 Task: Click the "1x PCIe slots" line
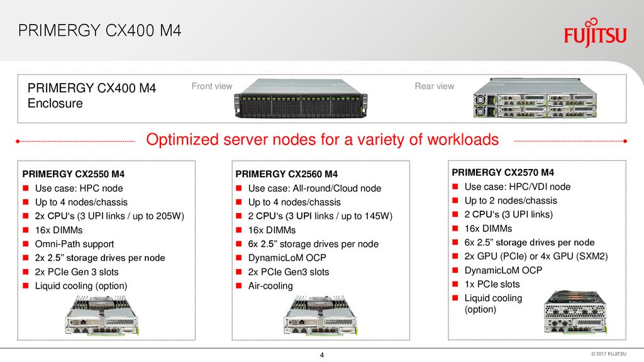pyautogui.click(x=492, y=285)
